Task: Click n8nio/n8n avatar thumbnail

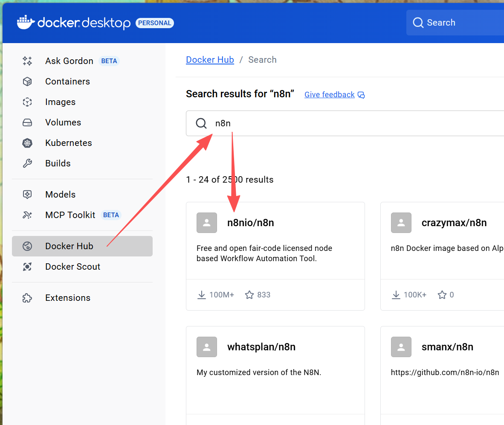Action: [x=207, y=223]
